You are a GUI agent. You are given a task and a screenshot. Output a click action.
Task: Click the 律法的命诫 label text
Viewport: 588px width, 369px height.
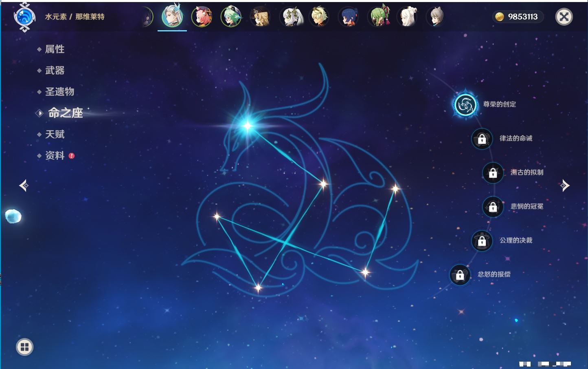[516, 138]
